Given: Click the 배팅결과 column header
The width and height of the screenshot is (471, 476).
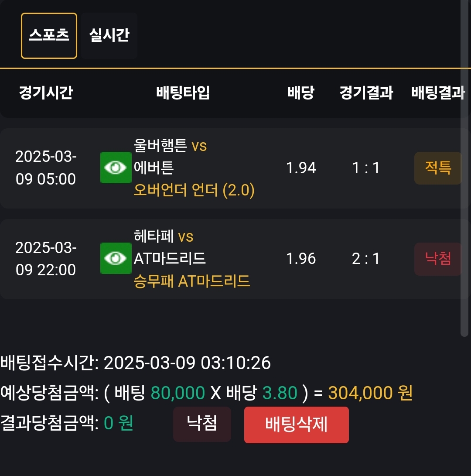Looking at the screenshot, I should [438, 92].
